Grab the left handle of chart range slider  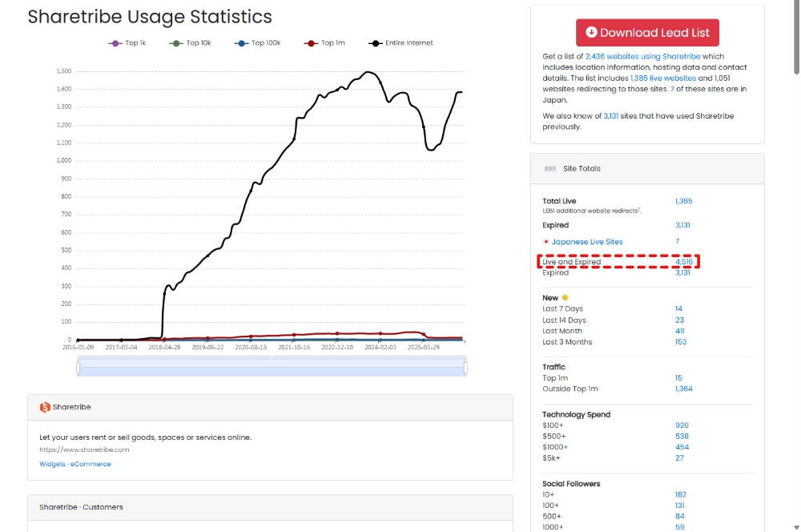(x=78, y=367)
